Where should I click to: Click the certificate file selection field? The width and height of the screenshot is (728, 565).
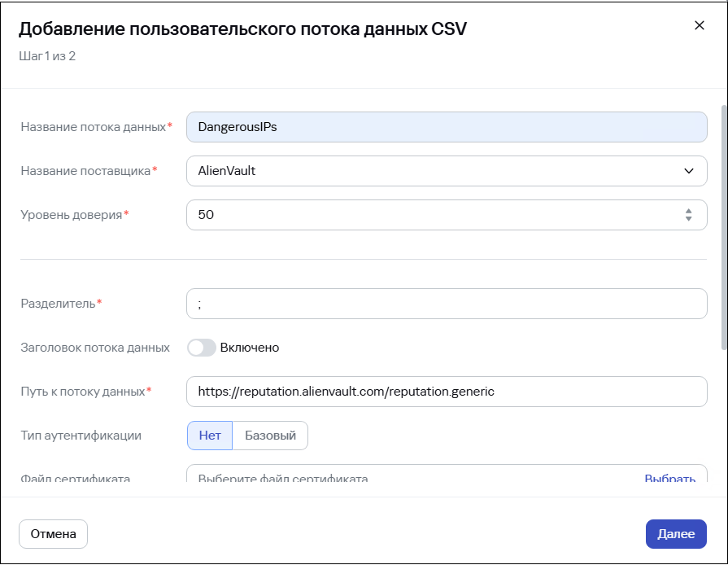click(x=447, y=474)
